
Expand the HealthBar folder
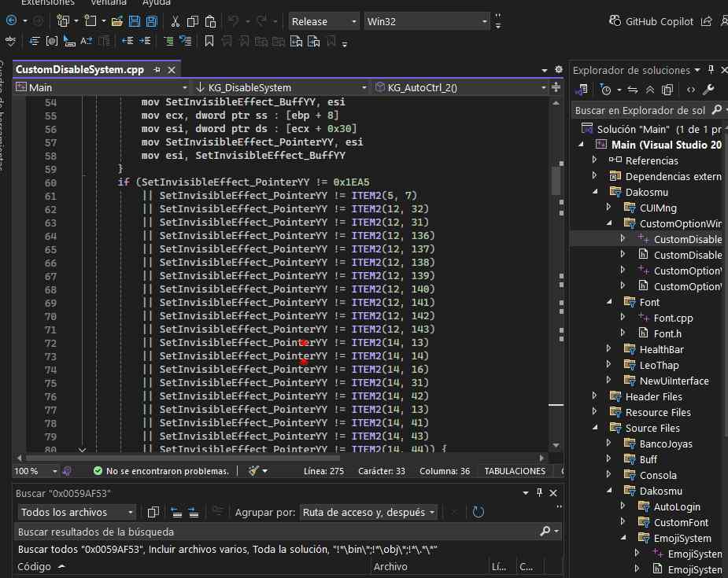(609, 349)
